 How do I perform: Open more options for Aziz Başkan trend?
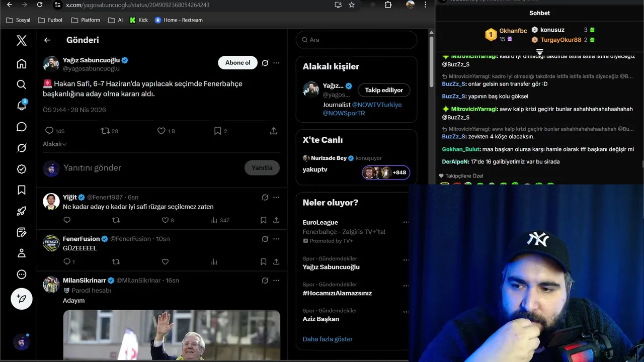406,311
